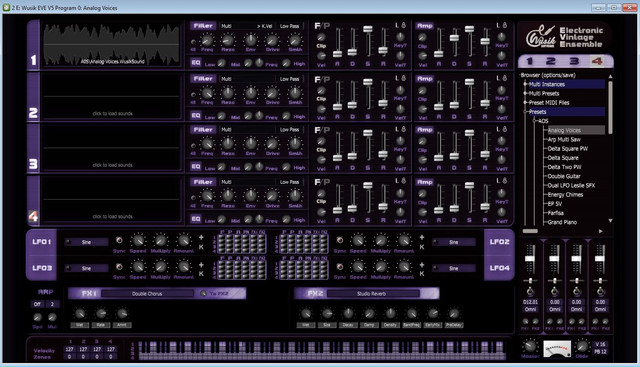Expand the Multi Instances tree node
Screen dimensions: 640x367
tap(525, 84)
